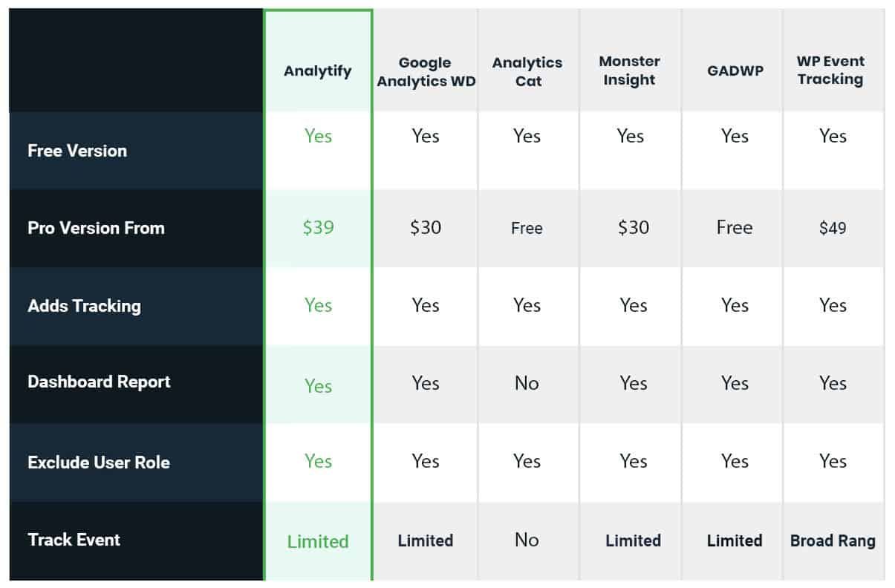Screen dimensions: 895x588
Task: Click the Free Version row label
Action: [x=77, y=151]
